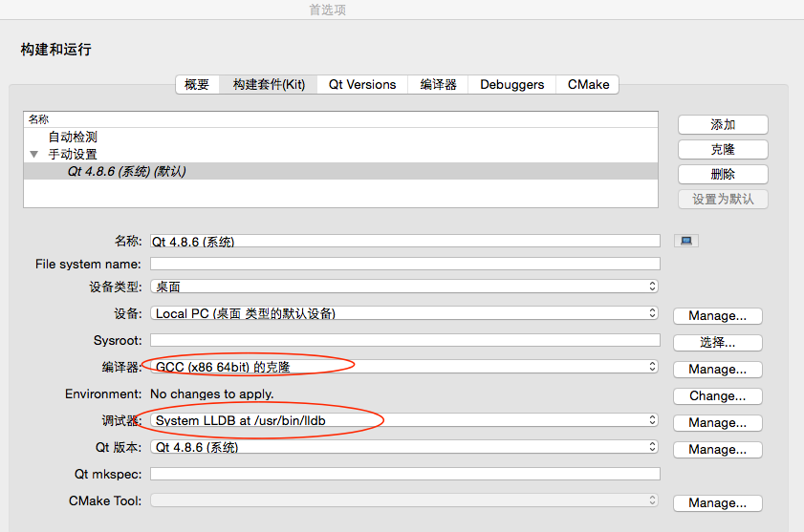Open the 调试器 System LLDB dropdown
Viewport: 804px width, 532px height.
(x=404, y=420)
